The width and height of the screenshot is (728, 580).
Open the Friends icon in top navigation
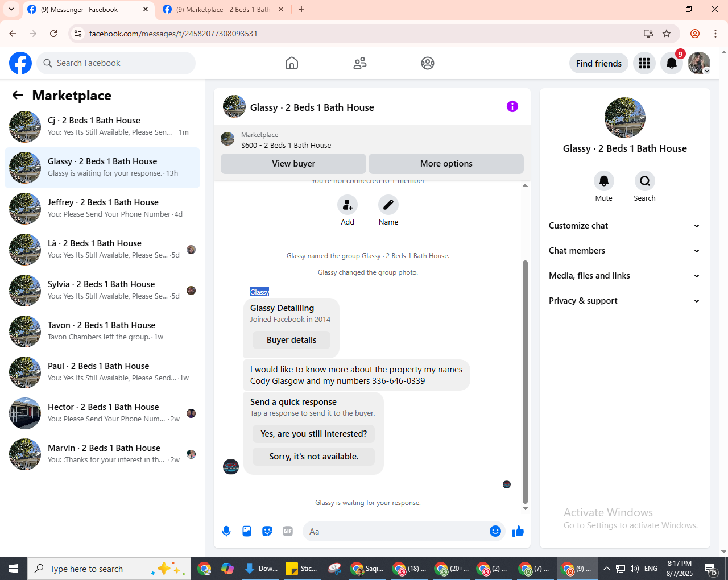(360, 63)
